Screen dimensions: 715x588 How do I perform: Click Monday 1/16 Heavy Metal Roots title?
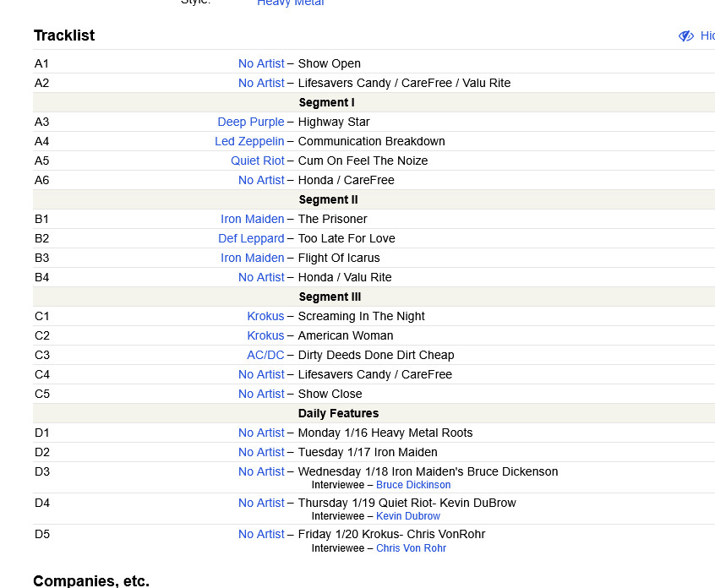click(385, 433)
